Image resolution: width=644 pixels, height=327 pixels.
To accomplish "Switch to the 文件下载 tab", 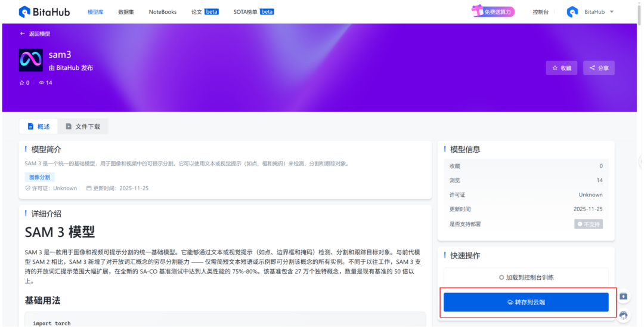I will [x=83, y=127].
